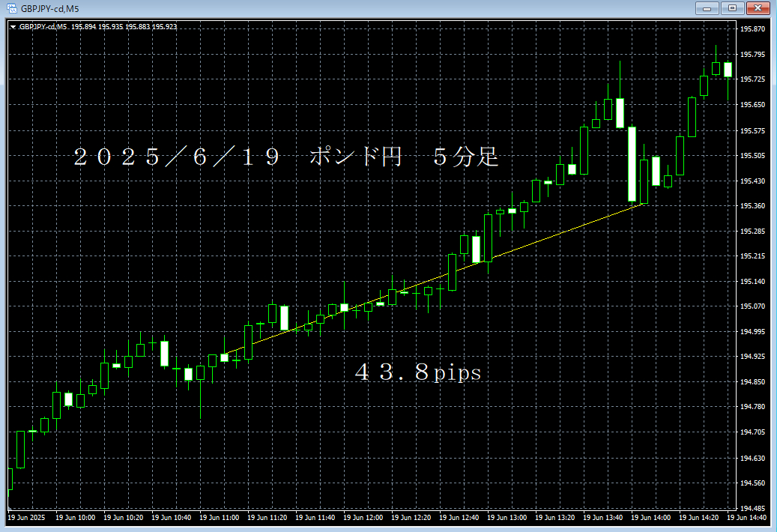
Task: Click the GBPJPY-cd,M5 window title text
Action: click(49, 9)
